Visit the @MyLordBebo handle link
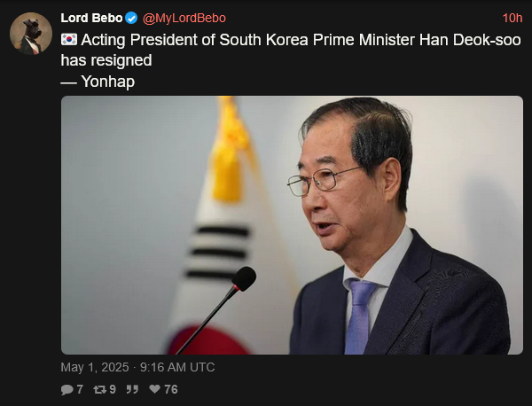This screenshot has width=532, height=406. pos(184,19)
